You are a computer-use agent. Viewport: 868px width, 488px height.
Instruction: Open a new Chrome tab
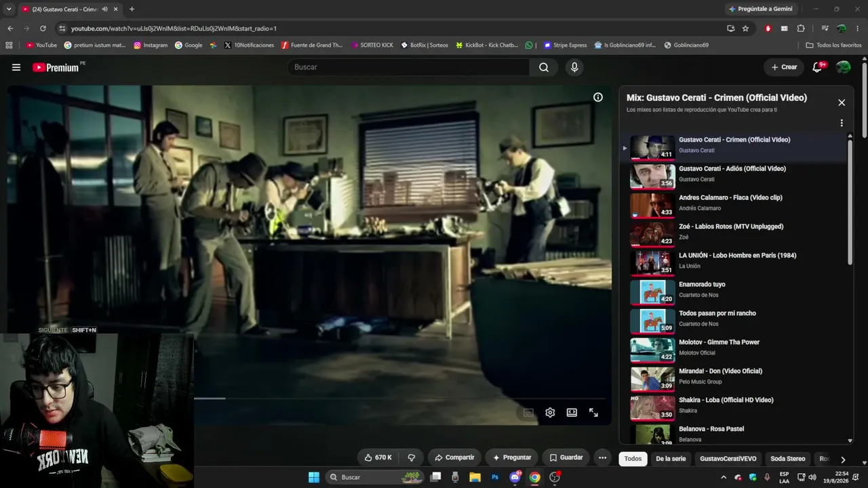[x=132, y=9]
